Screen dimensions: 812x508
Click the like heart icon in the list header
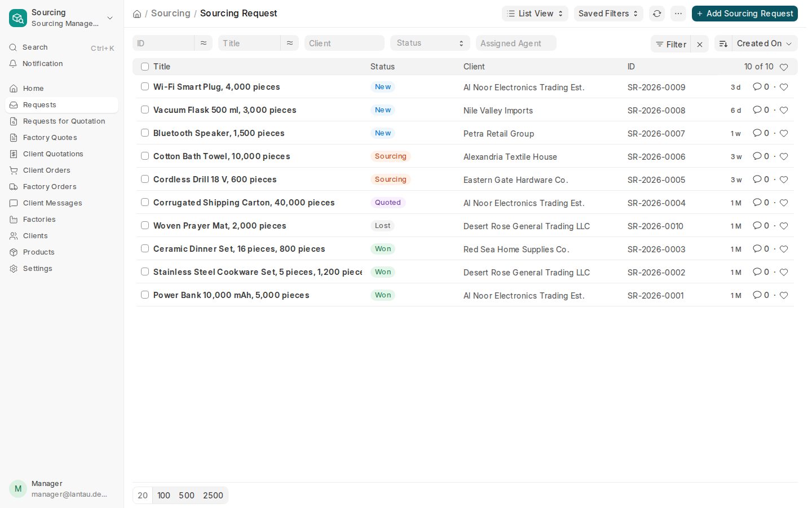784,67
